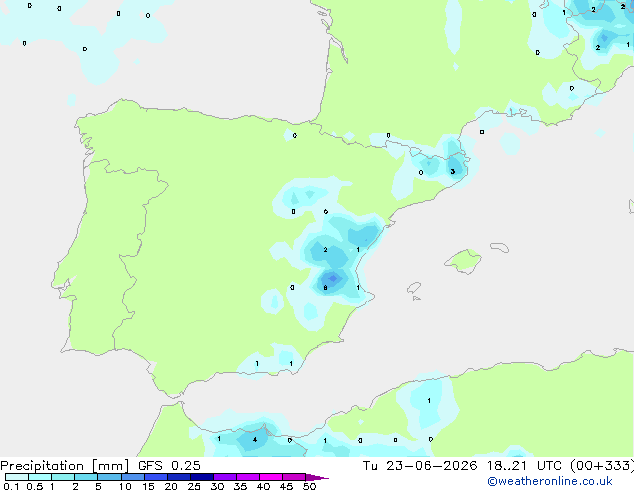Click the "35" legend scale label
The image size is (634, 490).
pos(240,486)
